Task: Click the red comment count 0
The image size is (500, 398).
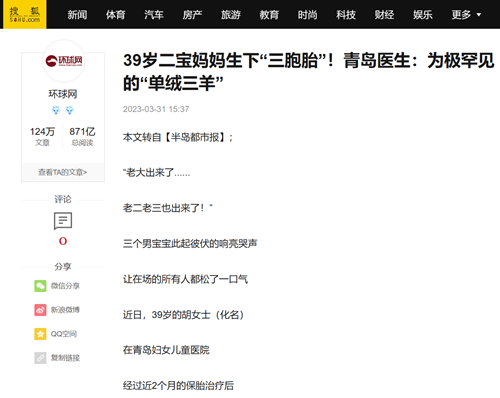Action: pos(63,241)
